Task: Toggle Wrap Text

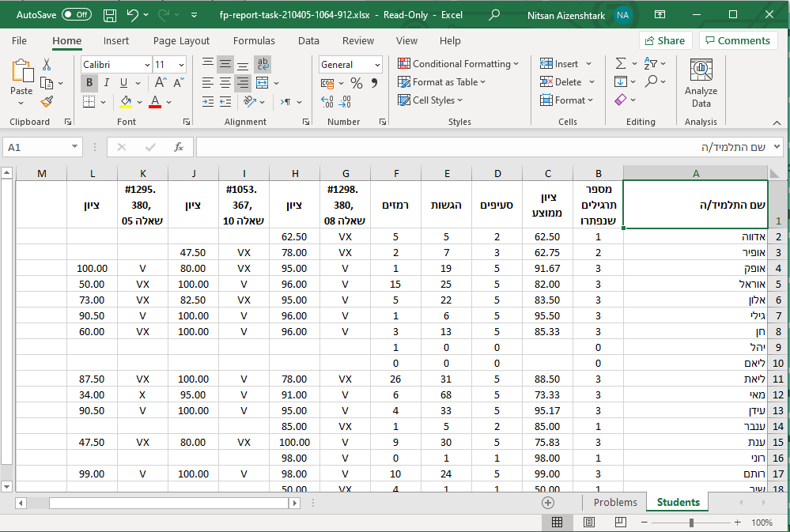Action: [263, 64]
